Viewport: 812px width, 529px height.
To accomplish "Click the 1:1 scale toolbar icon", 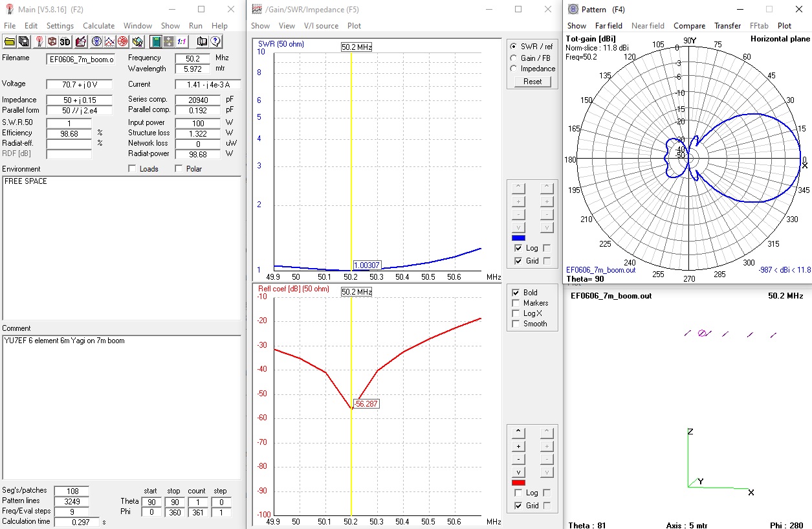I will (182, 41).
